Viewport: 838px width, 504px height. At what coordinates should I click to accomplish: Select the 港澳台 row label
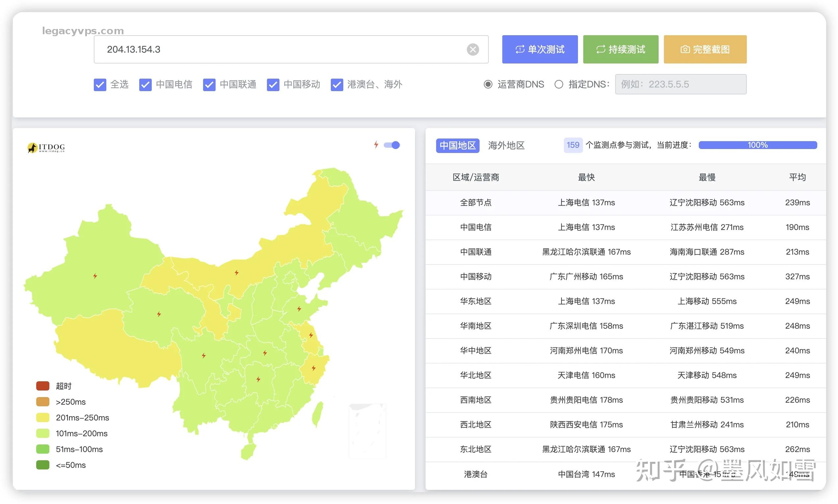[x=476, y=474]
